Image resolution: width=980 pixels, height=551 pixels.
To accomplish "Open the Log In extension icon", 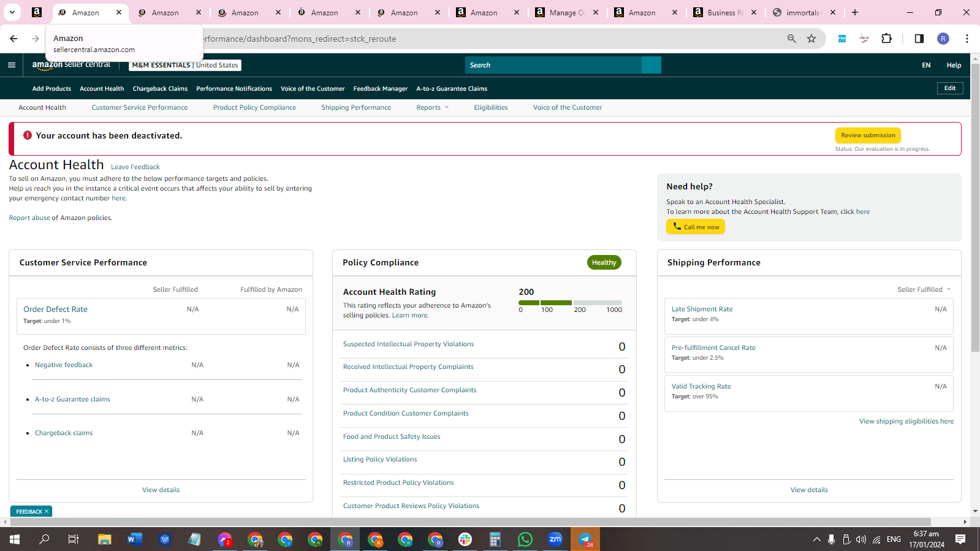I will click(864, 39).
